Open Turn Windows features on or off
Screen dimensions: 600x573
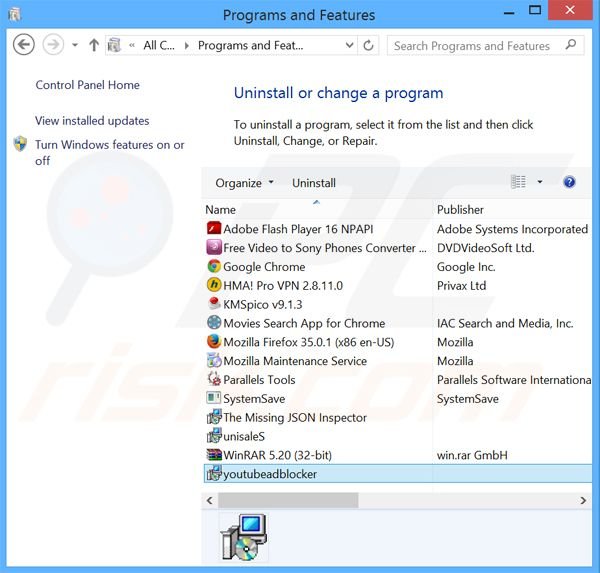point(109,152)
